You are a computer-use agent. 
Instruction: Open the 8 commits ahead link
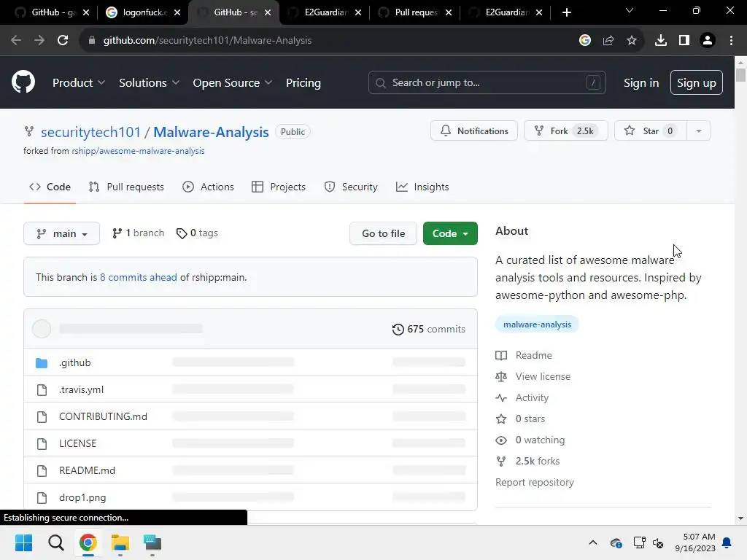tap(138, 277)
